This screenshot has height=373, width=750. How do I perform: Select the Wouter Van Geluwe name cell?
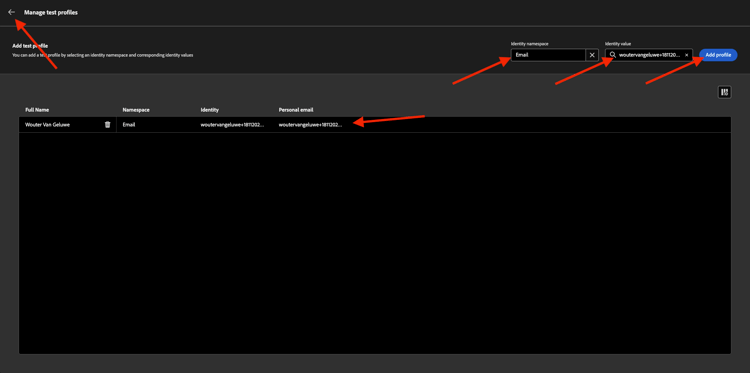(x=47, y=124)
